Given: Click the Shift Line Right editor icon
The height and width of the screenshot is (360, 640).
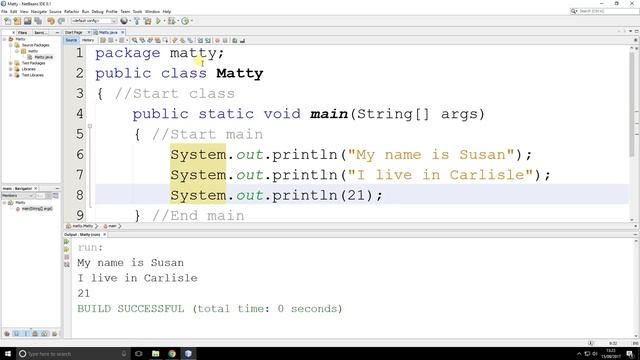Looking at the screenshot, I should (208, 40).
